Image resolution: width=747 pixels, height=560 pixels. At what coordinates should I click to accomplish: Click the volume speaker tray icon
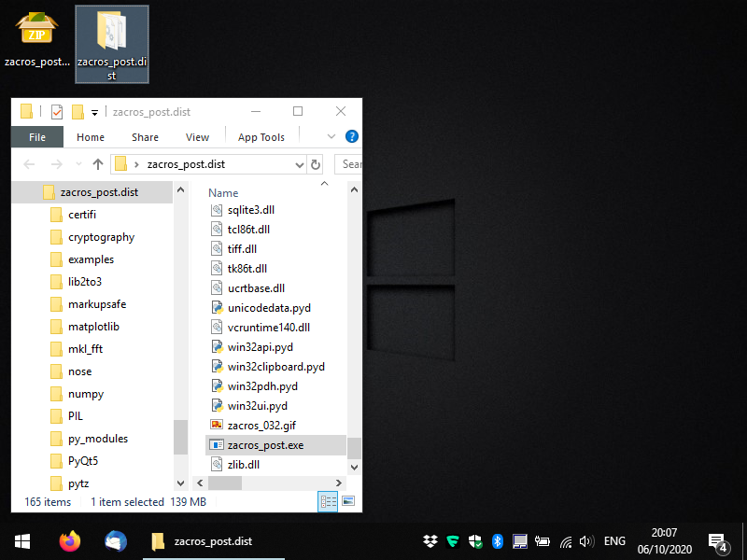tap(586, 541)
